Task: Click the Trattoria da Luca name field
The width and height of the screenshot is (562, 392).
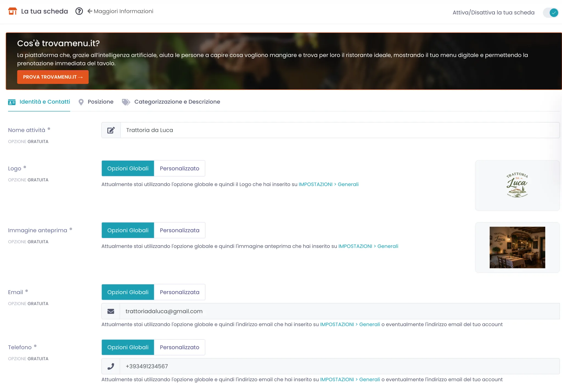Action: 340,130
